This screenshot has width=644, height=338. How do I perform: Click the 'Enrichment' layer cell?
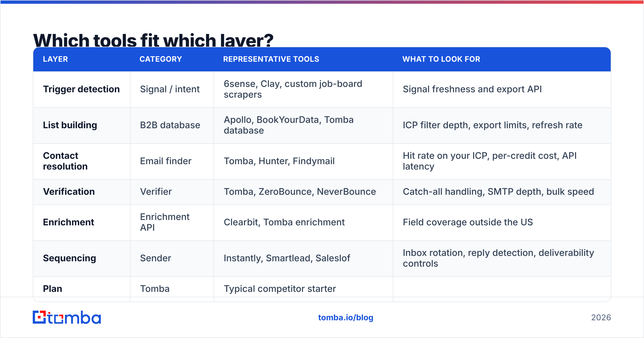coord(82,222)
